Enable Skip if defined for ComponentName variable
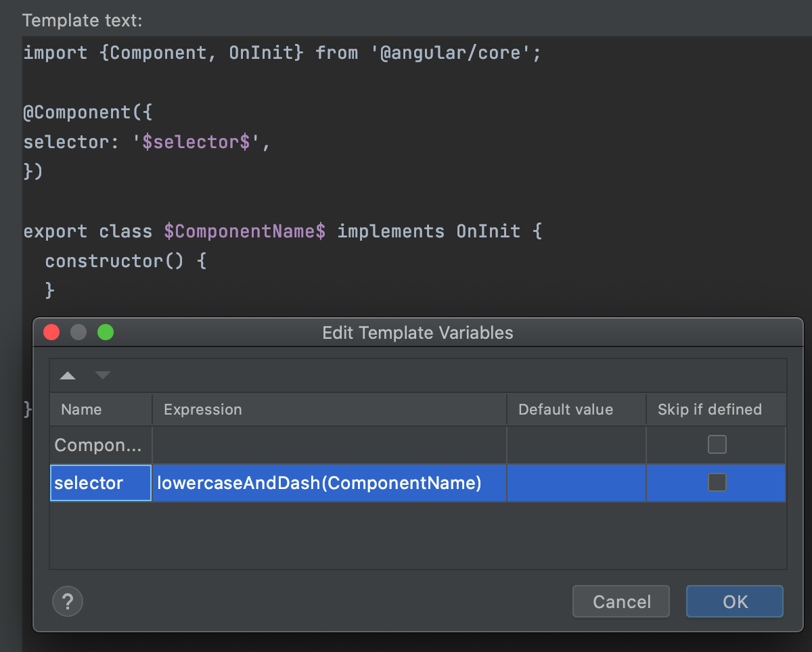The width and height of the screenshot is (812, 652). pos(716,444)
